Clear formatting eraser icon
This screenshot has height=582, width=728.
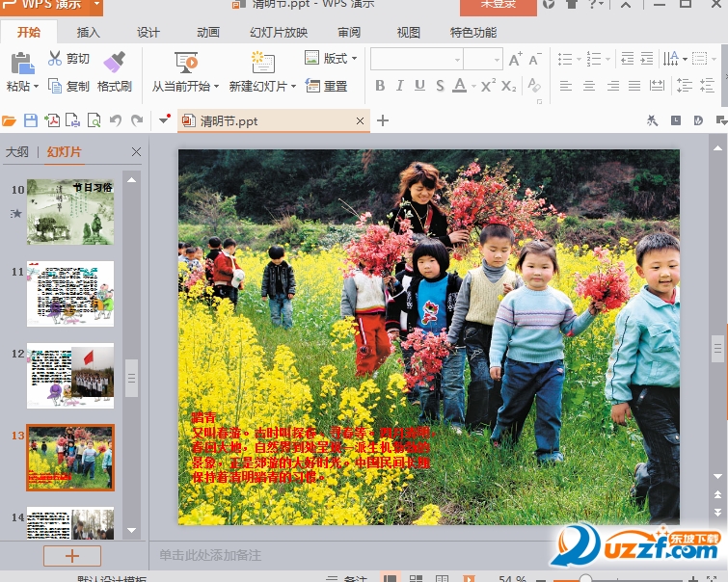pyautogui.click(x=534, y=86)
